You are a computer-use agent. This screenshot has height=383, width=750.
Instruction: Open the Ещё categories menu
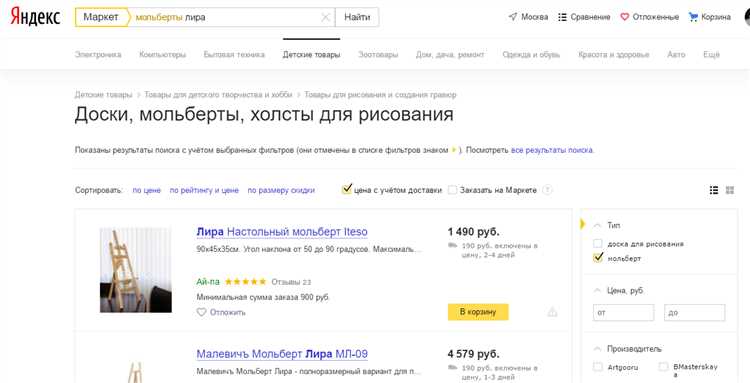[x=711, y=55]
